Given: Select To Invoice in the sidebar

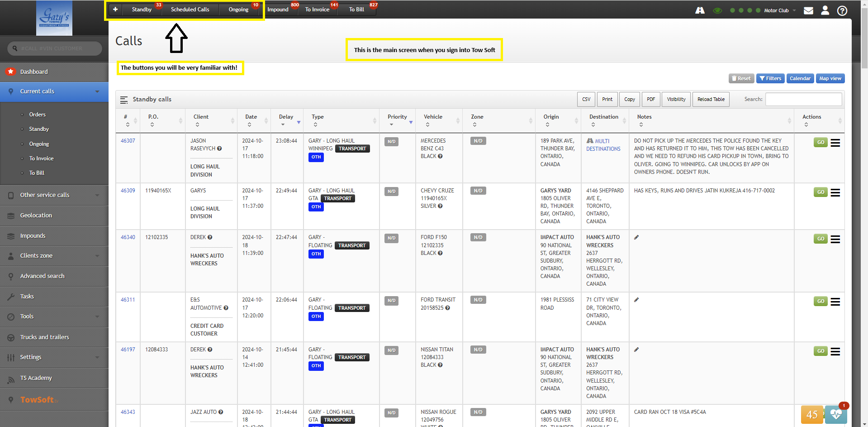Looking at the screenshot, I should [42, 158].
